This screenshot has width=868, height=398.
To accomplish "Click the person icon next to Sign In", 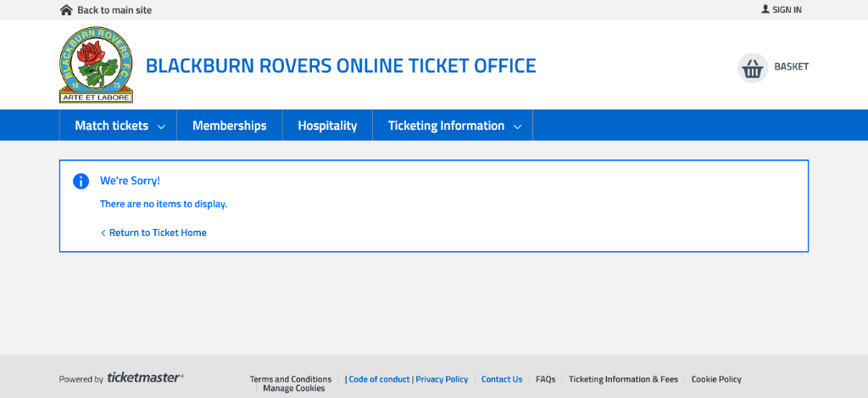I will click(765, 9).
